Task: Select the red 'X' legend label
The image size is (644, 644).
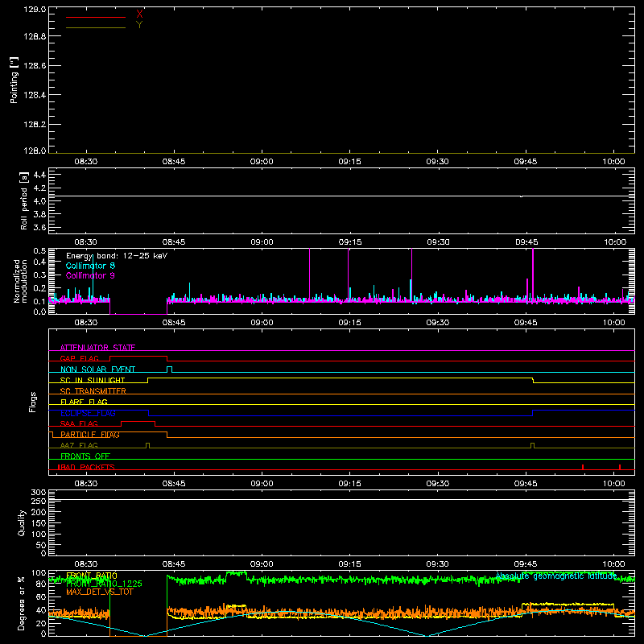Action: coord(139,14)
